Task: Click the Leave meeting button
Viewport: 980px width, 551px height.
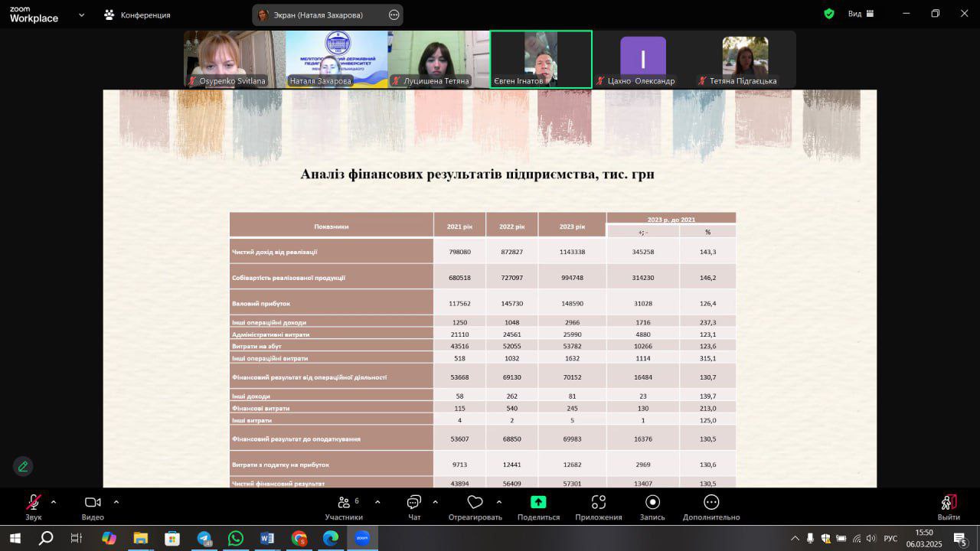Action: point(949,507)
